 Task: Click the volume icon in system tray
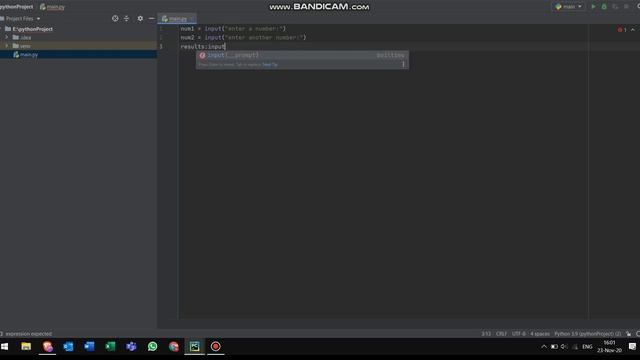tap(564, 347)
